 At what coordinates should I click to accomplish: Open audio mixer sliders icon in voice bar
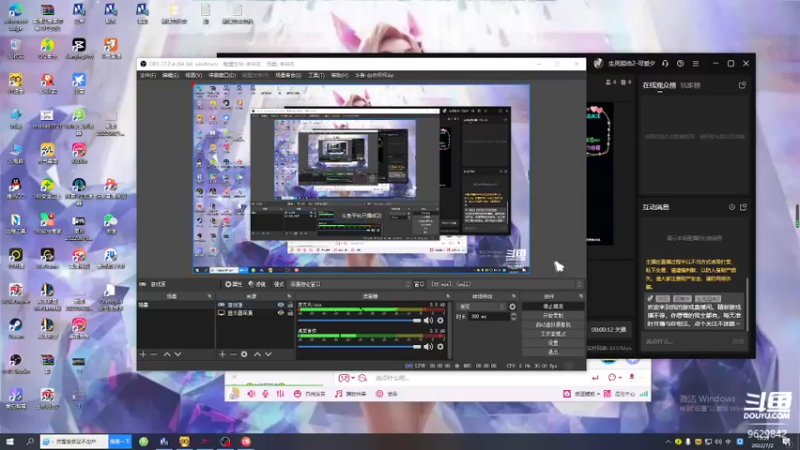pos(280,394)
